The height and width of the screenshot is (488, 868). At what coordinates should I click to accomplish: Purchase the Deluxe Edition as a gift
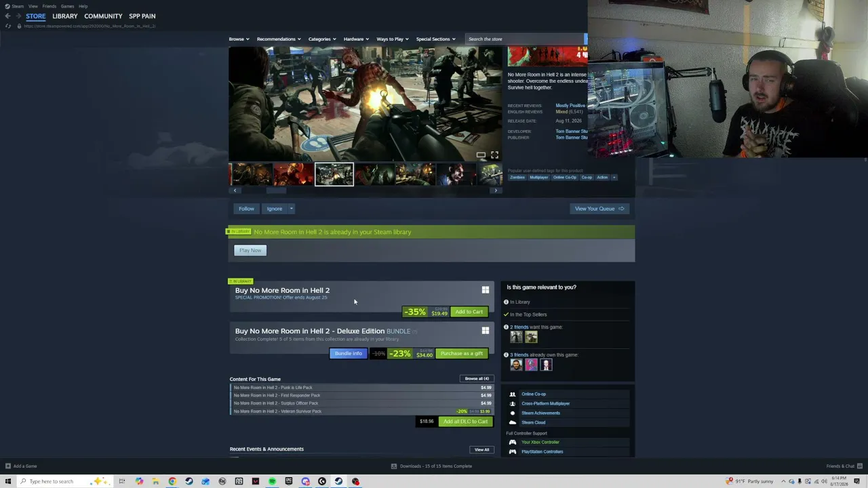(x=462, y=354)
